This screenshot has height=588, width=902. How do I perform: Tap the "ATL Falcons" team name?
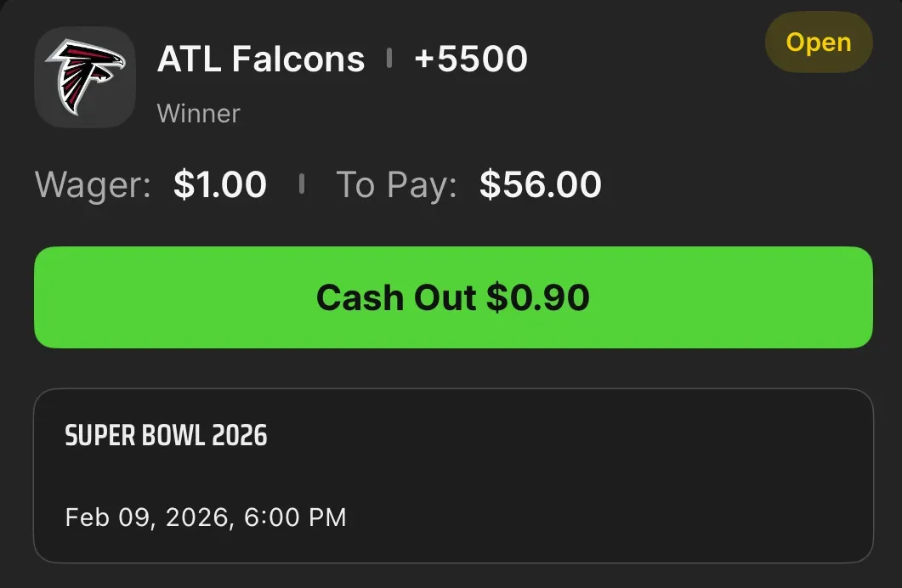[x=261, y=59]
